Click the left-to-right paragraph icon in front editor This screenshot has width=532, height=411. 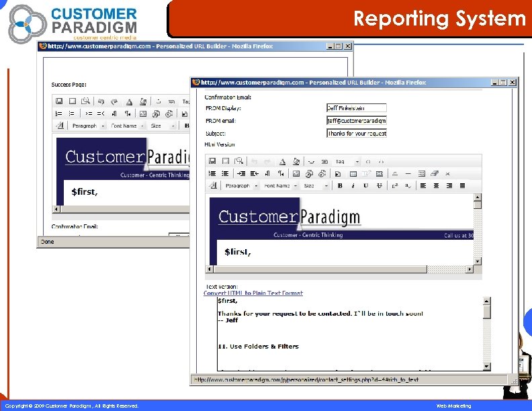tap(267, 174)
